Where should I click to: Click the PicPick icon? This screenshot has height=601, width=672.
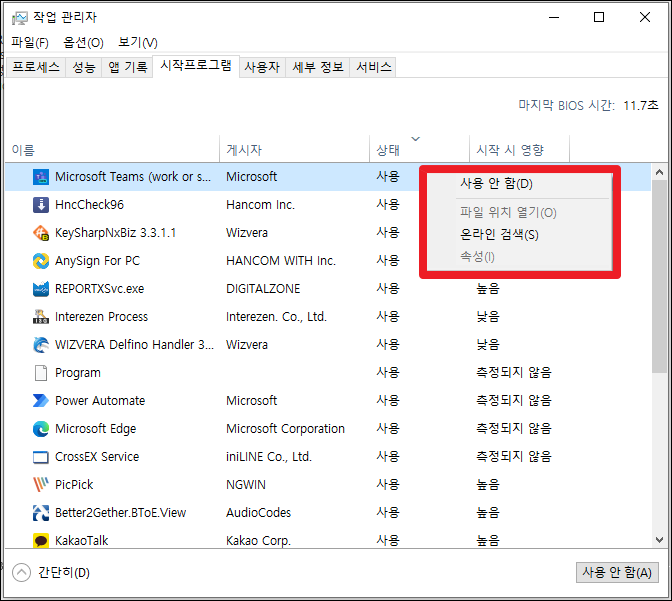pyautogui.click(x=41, y=485)
